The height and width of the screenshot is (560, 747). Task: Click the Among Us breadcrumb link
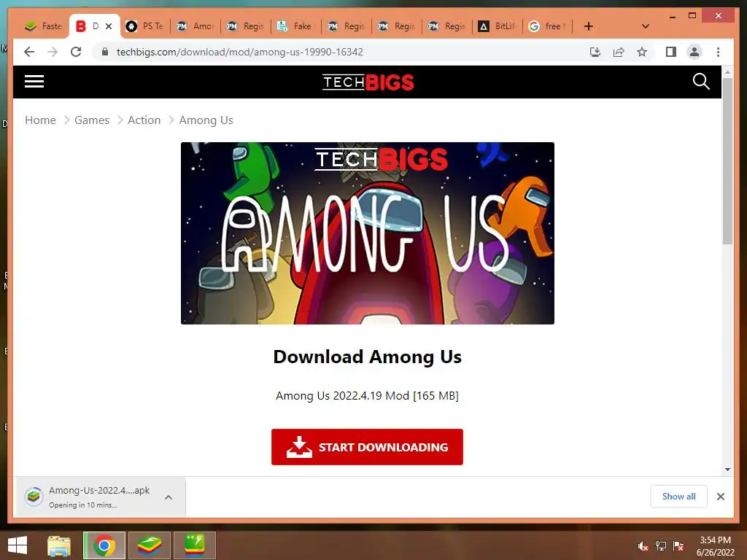point(206,120)
